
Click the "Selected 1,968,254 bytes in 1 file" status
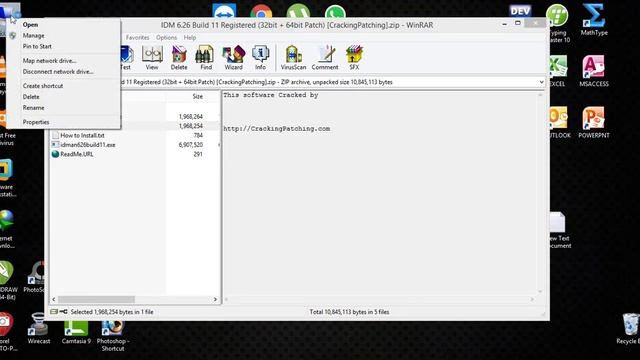(112, 312)
